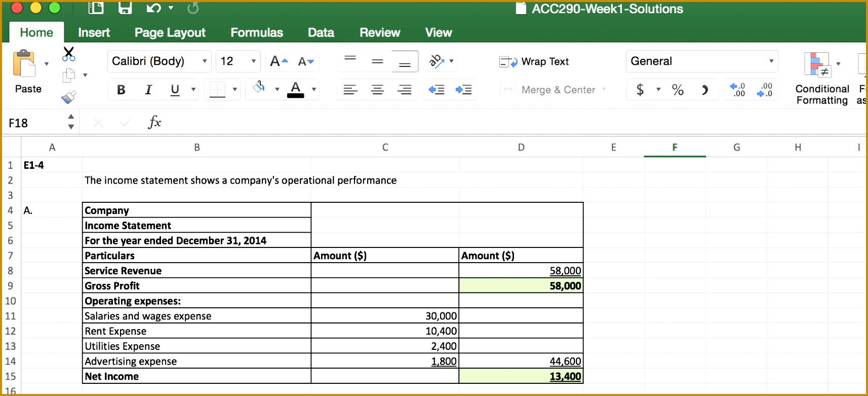868x396 pixels.
Task: Expand the Merge & Center arrow
Action: pyautogui.click(x=604, y=90)
